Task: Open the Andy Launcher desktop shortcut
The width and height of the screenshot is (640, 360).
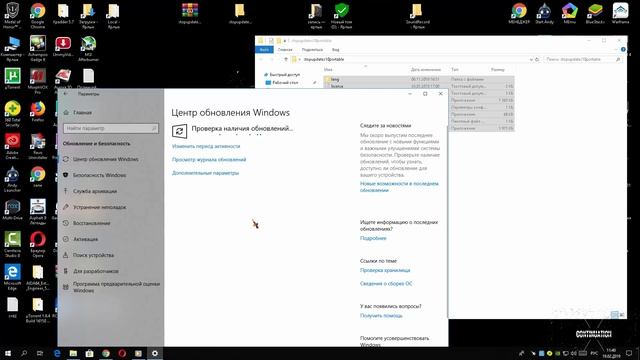Action: click(x=12, y=179)
